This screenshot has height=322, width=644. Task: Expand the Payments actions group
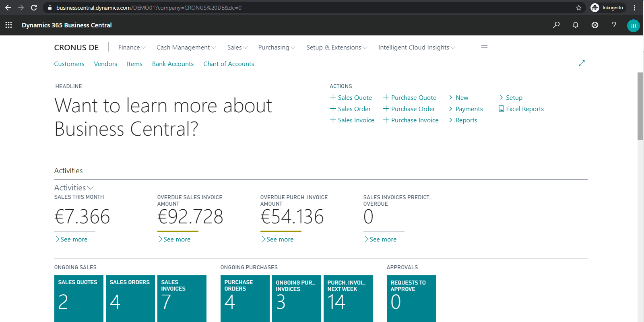point(466,109)
